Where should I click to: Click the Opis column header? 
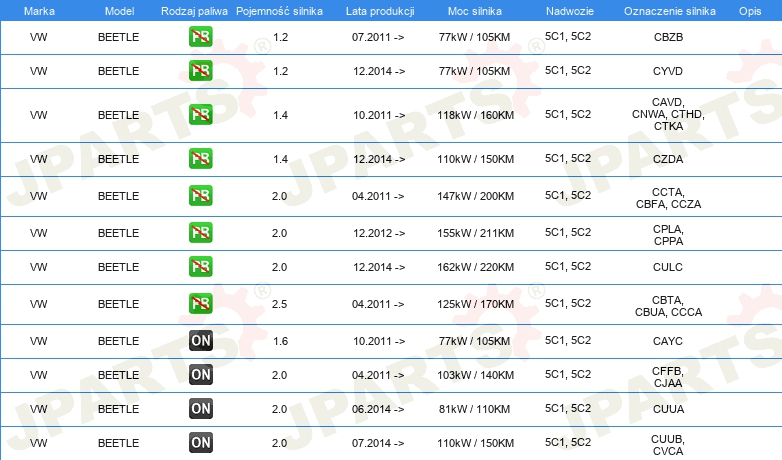[750, 11]
